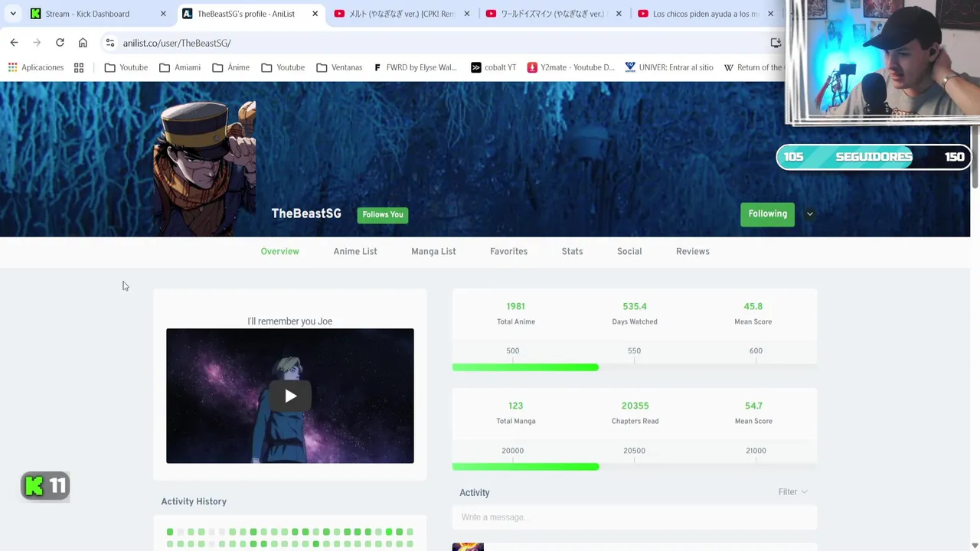Click the Activity History heading
This screenshot has height=551, width=980.
pos(194,501)
